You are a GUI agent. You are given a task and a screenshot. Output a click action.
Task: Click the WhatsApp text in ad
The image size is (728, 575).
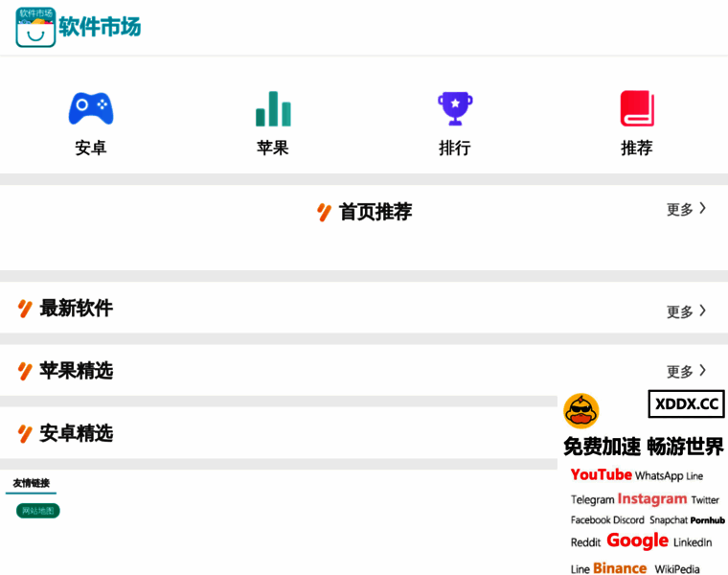pyautogui.click(x=659, y=476)
